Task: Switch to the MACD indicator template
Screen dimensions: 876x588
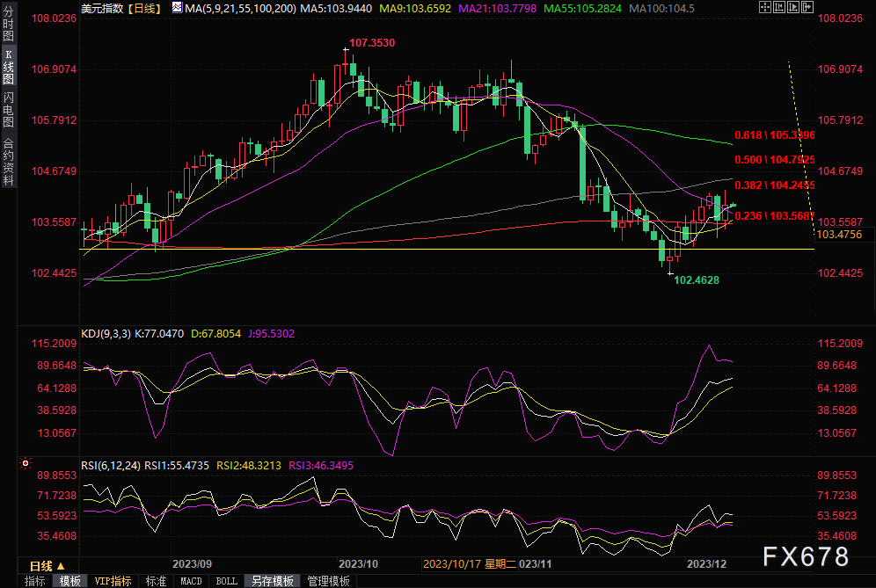Action: tap(191, 581)
